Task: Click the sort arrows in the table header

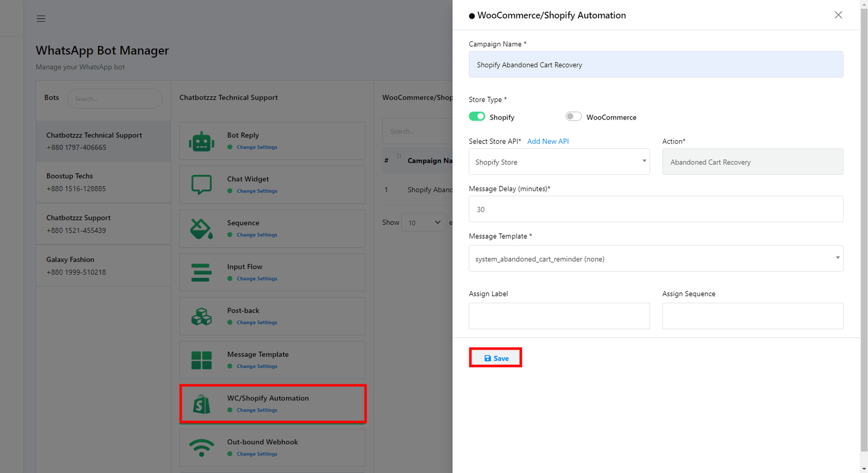Action: click(x=399, y=156)
